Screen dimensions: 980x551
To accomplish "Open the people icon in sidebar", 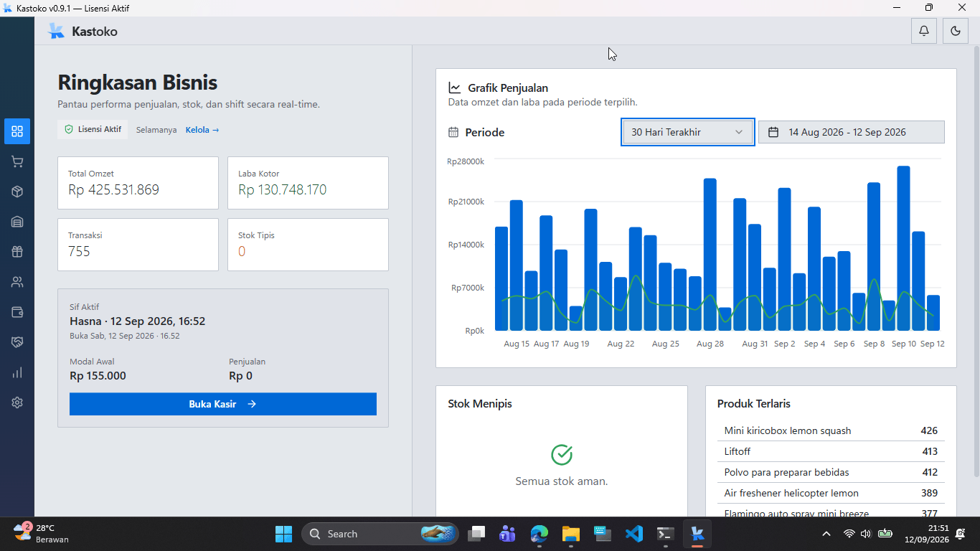I will click(17, 282).
